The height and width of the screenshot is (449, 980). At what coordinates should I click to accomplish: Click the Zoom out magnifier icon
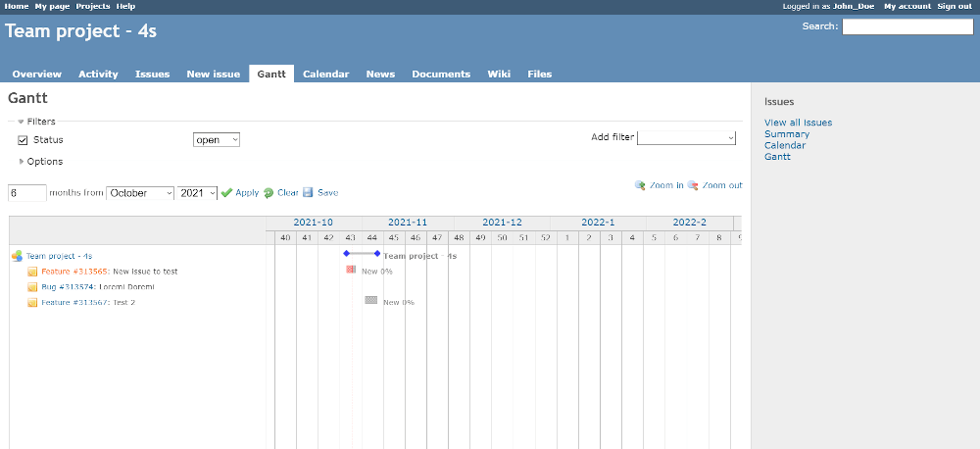693,185
